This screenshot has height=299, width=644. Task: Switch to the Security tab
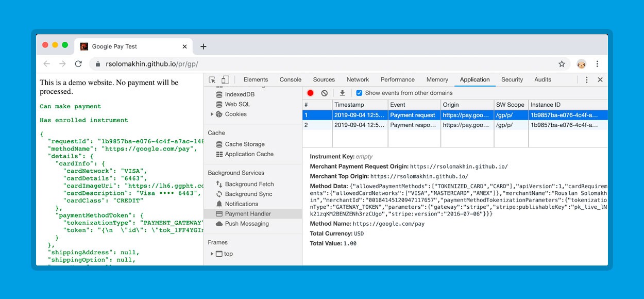(512, 80)
